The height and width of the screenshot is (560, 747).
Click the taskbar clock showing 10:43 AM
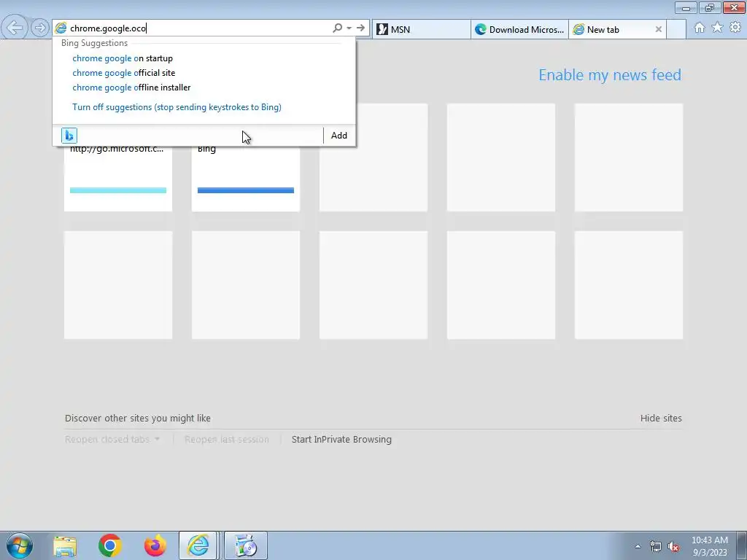click(x=709, y=546)
